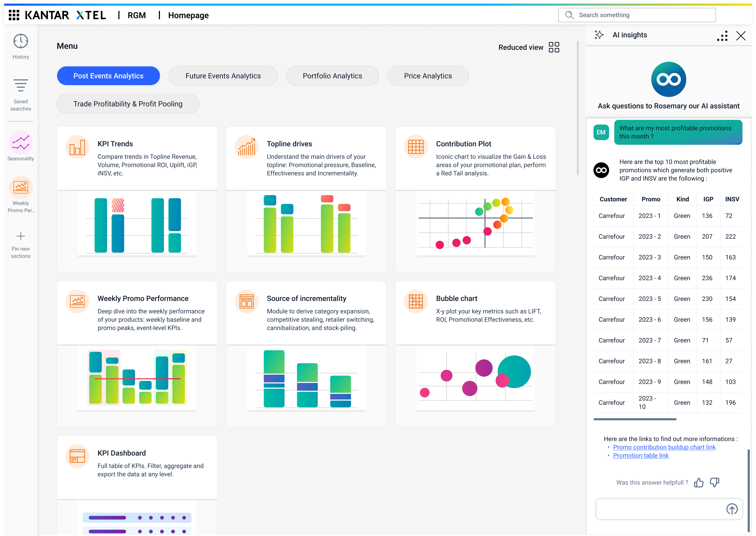Open the History clock icon

[x=21, y=42]
